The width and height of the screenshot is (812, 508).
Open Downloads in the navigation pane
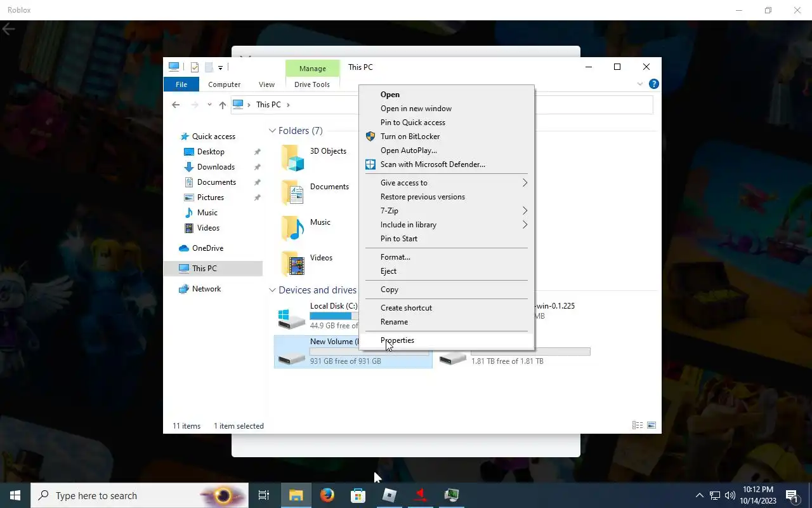point(216,167)
